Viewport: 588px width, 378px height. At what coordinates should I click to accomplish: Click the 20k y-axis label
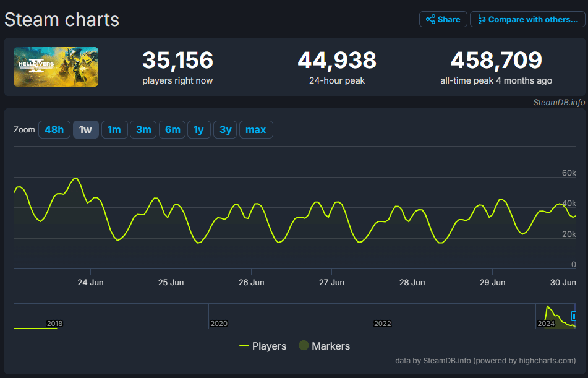click(x=569, y=234)
